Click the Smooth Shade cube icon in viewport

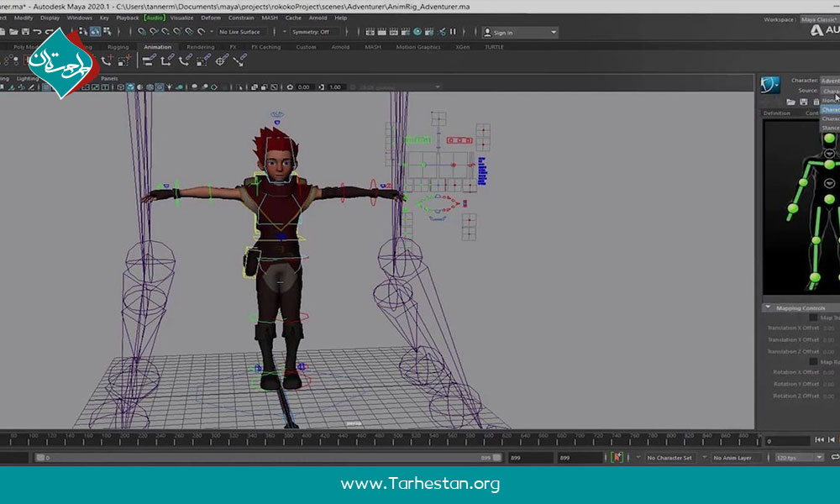coord(130,87)
